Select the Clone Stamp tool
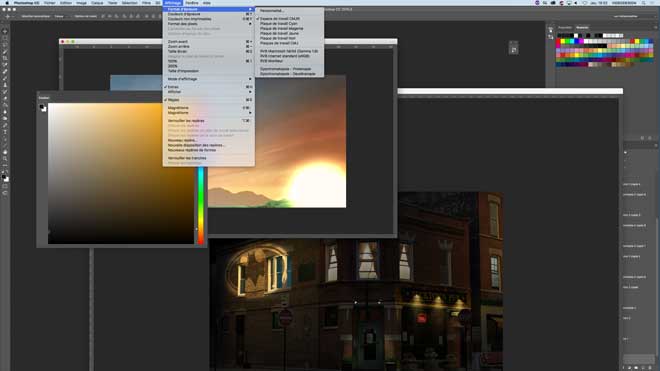 (x=5, y=85)
